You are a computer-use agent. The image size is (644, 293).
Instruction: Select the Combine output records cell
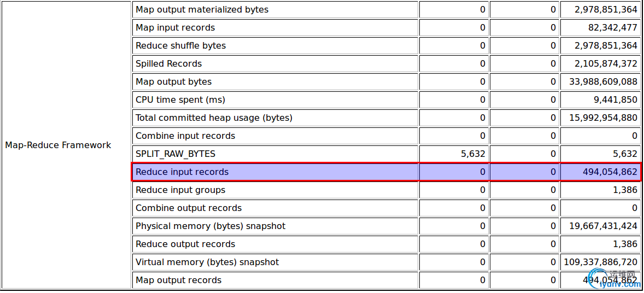pos(275,208)
